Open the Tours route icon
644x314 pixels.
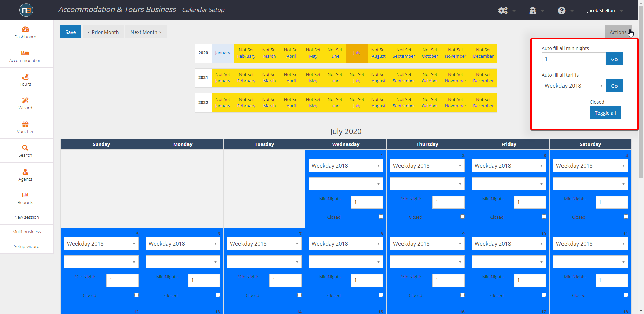pyautogui.click(x=25, y=77)
